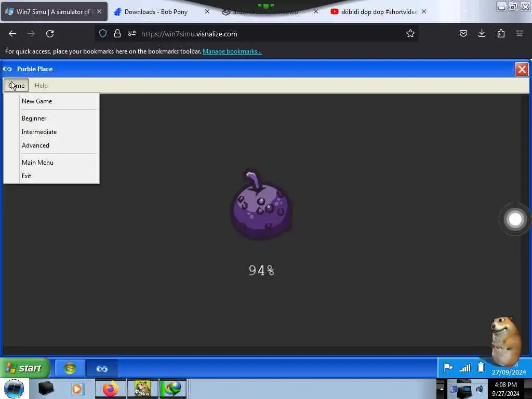Image resolution: width=532 pixels, height=399 pixels.
Task: Select Purble Place item in simulated taskbar
Action: tap(102, 368)
